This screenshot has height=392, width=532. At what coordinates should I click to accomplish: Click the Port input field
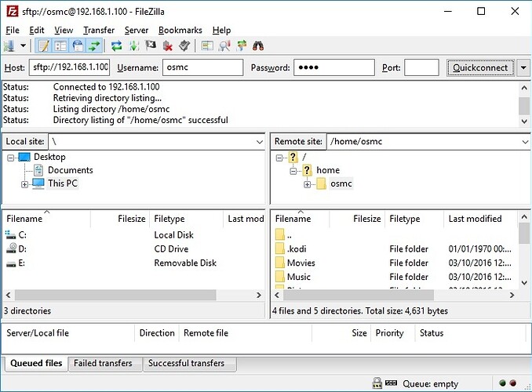421,67
